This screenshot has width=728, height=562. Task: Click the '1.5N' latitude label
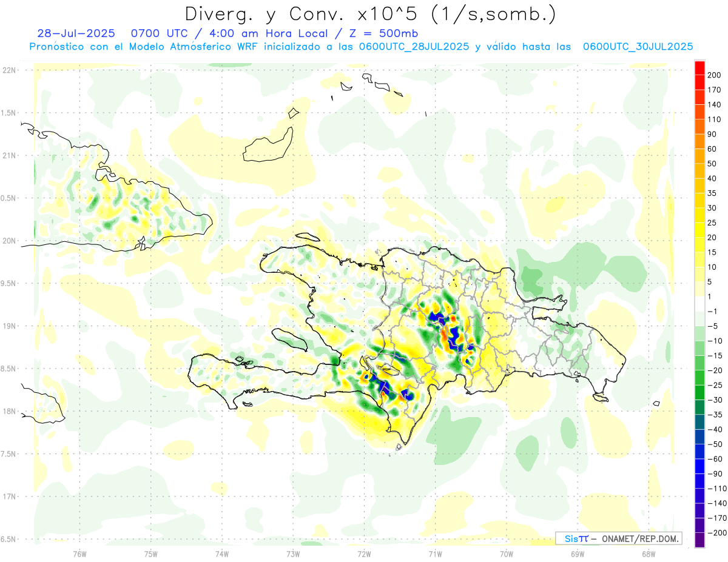click(8, 113)
